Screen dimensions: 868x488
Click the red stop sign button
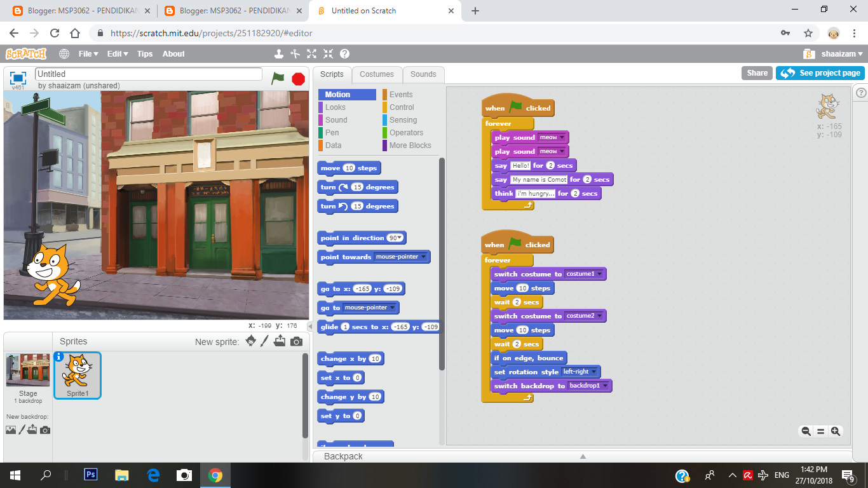click(x=298, y=79)
